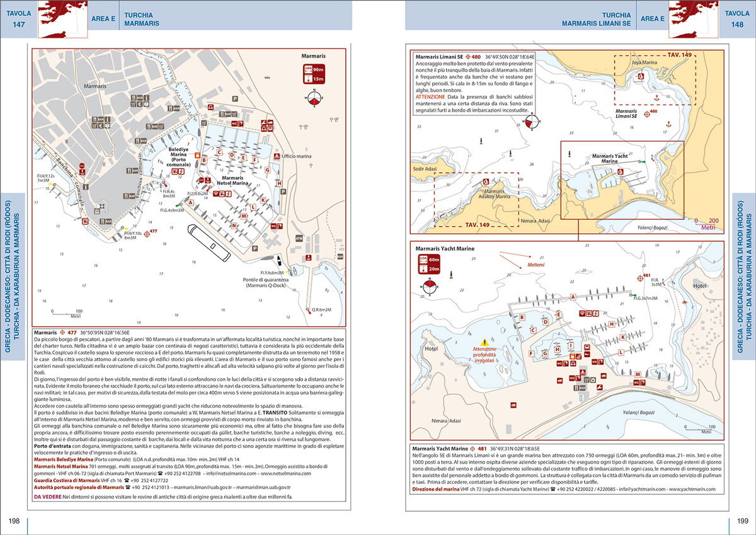Select the Ufficio marina office icon

(277, 156)
